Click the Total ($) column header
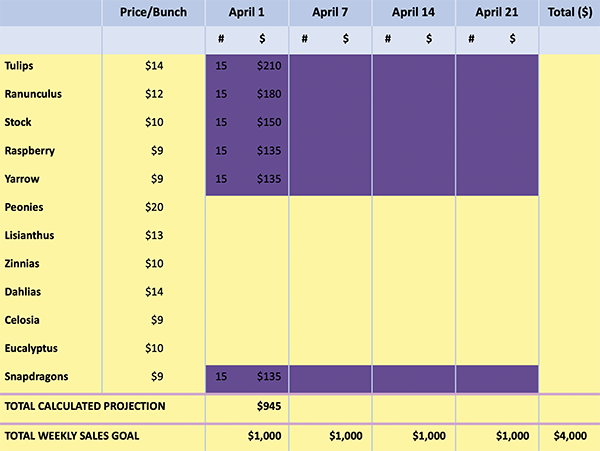Viewport: 600px width, 451px height. [569, 12]
